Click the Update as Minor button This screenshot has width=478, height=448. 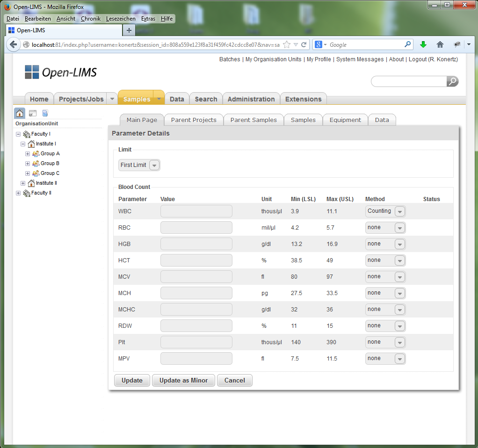click(x=183, y=380)
